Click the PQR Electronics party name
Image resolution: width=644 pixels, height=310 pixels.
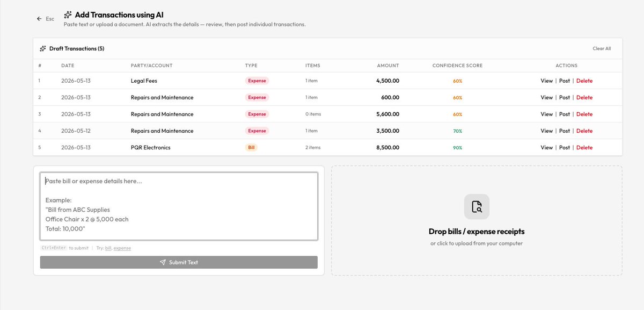tap(151, 147)
